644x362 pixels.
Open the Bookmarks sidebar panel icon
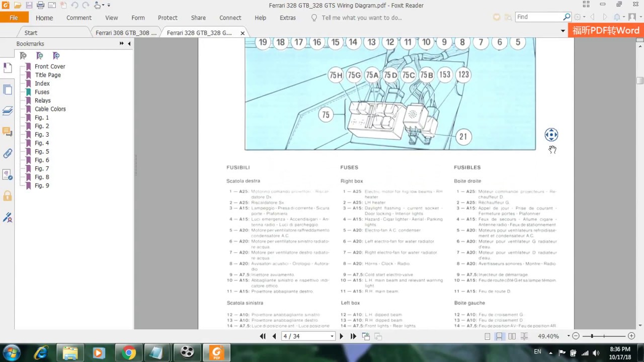(7, 67)
